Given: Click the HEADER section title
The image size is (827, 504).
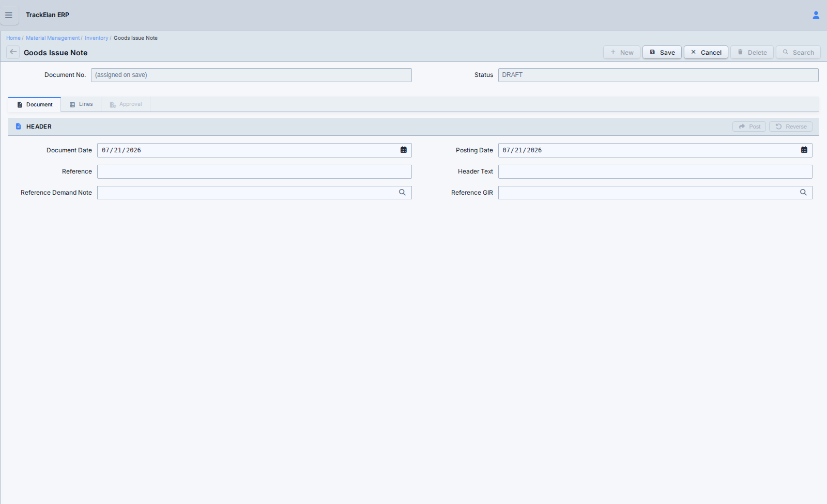Looking at the screenshot, I should click(39, 127).
